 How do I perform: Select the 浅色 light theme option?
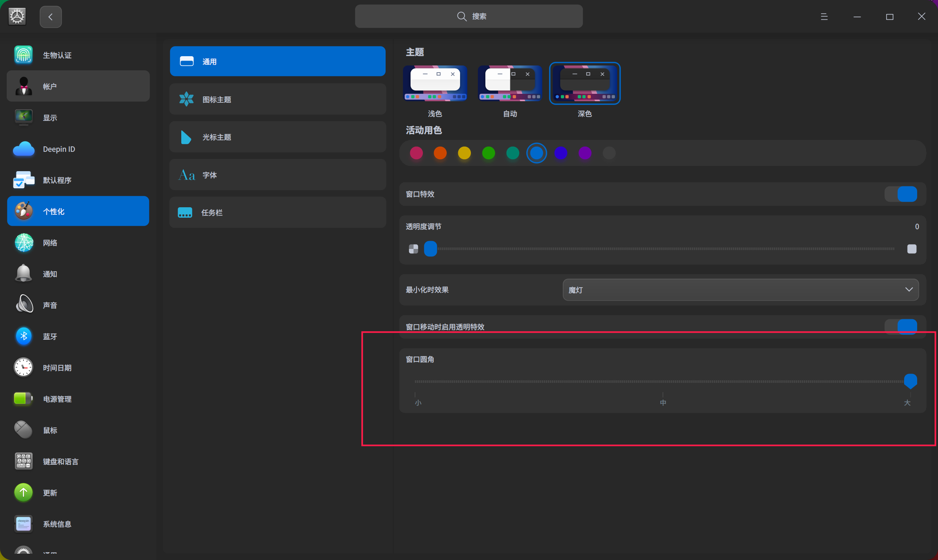pos(435,84)
